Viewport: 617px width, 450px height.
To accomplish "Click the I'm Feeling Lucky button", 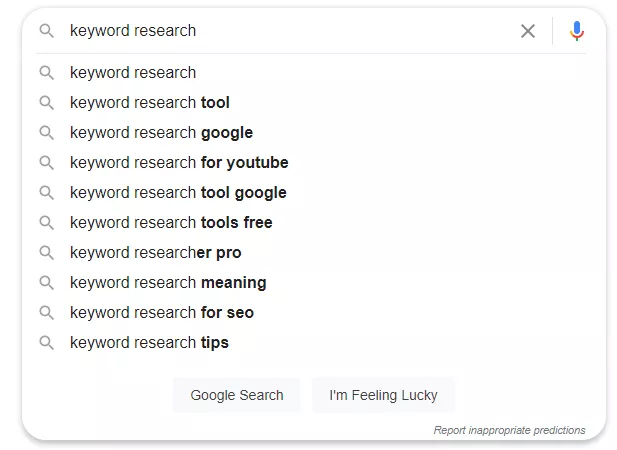I will click(x=383, y=395).
